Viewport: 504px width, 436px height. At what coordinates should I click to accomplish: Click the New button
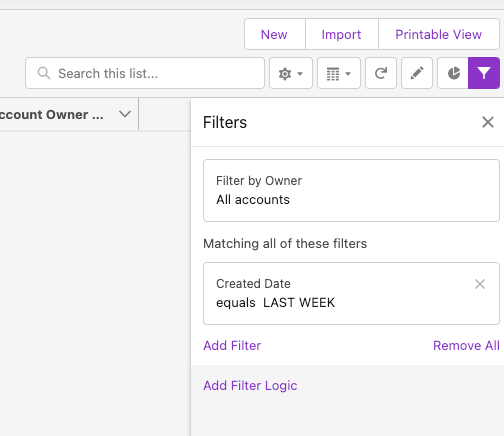(x=274, y=34)
